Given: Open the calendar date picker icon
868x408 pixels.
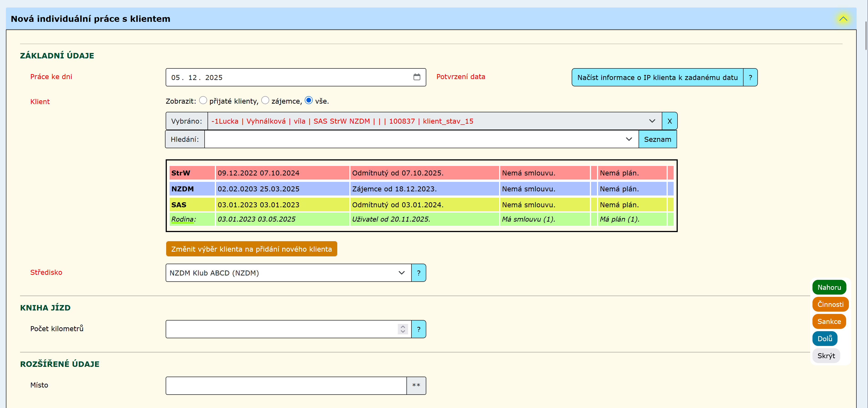Looking at the screenshot, I should pyautogui.click(x=416, y=77).
